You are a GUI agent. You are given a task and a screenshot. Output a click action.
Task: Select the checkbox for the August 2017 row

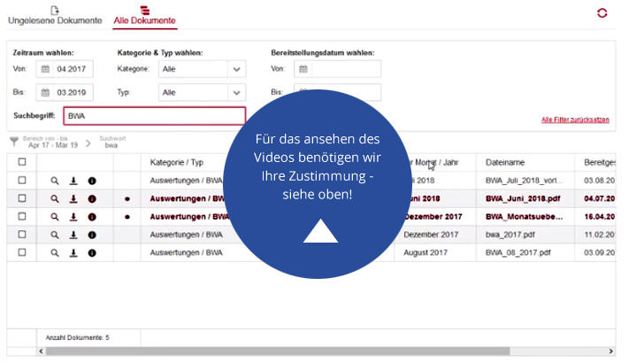[22, 252]
